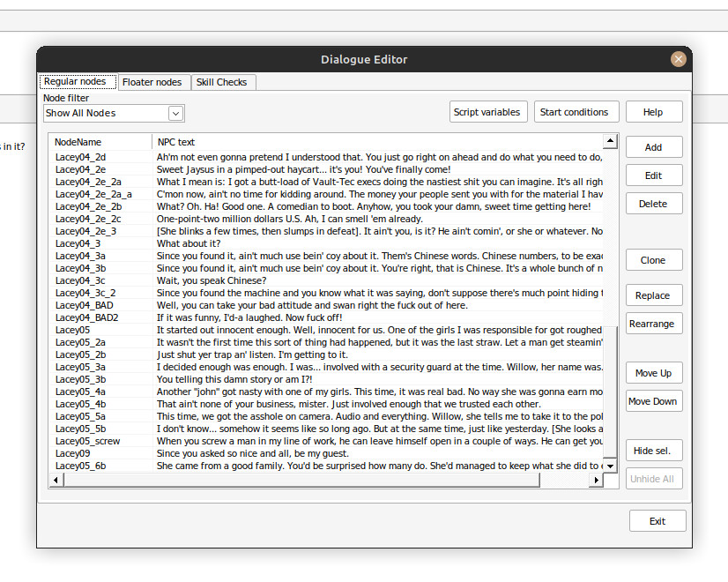Click the Replace button

[x=654, y=295]
